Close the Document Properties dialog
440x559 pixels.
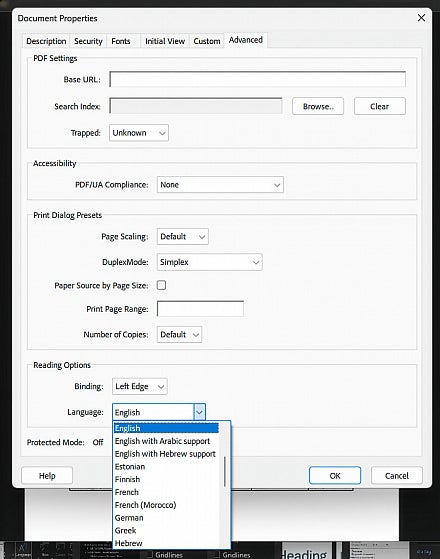421,18
